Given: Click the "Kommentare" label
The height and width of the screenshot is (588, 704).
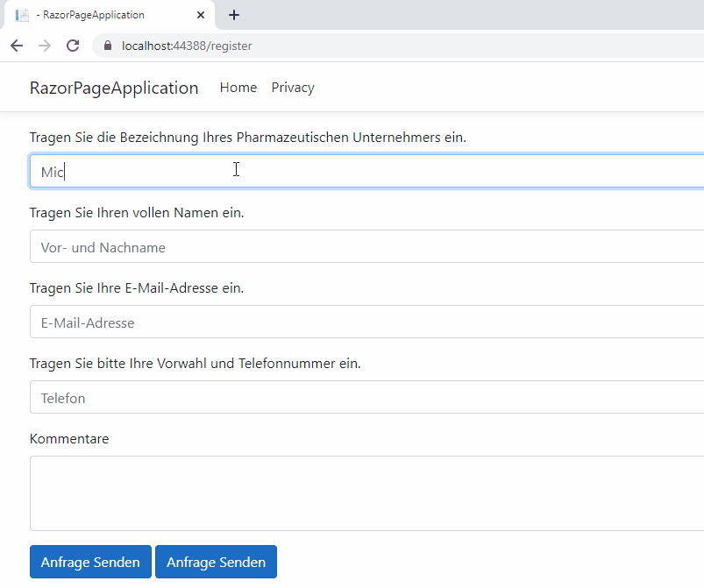Looking at the screenshot, I should [x=69, y=439].
